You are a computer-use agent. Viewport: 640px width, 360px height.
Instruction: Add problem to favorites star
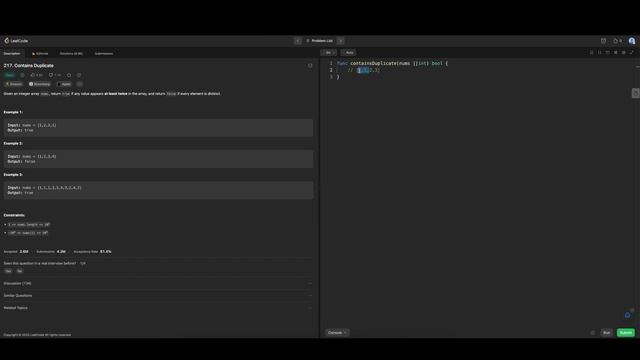tap(69, 75)
